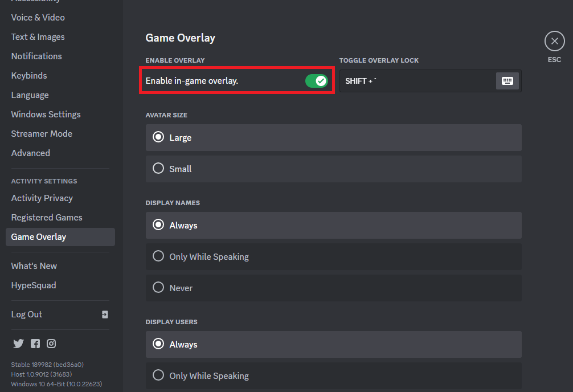Choose Only While Speaking for Display Names
The image size is (573, 392).
(x=158, y=256)
